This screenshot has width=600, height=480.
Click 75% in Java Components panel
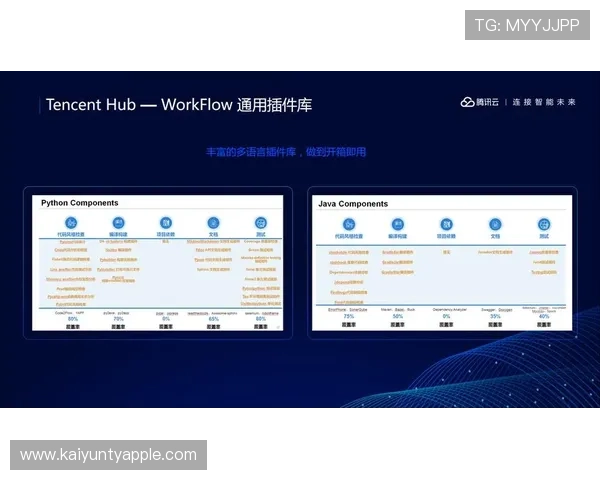click(349, 317)
